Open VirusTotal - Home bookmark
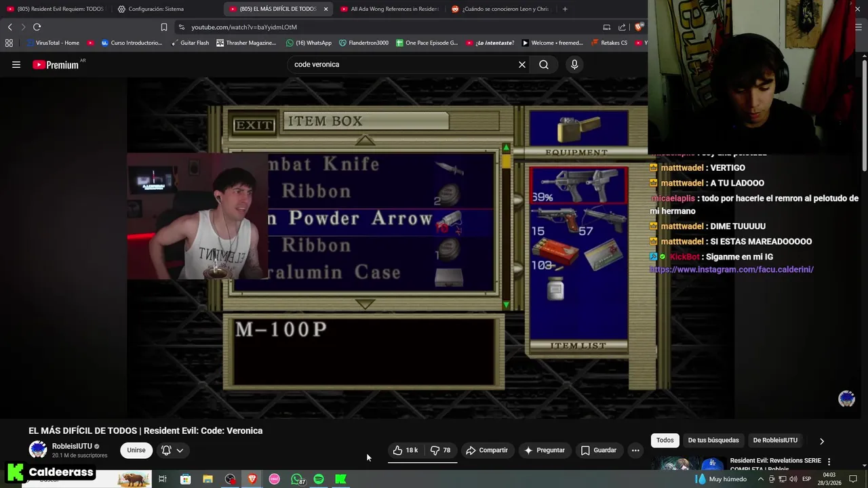Screen dimensions: 868x488 (53, 43)
